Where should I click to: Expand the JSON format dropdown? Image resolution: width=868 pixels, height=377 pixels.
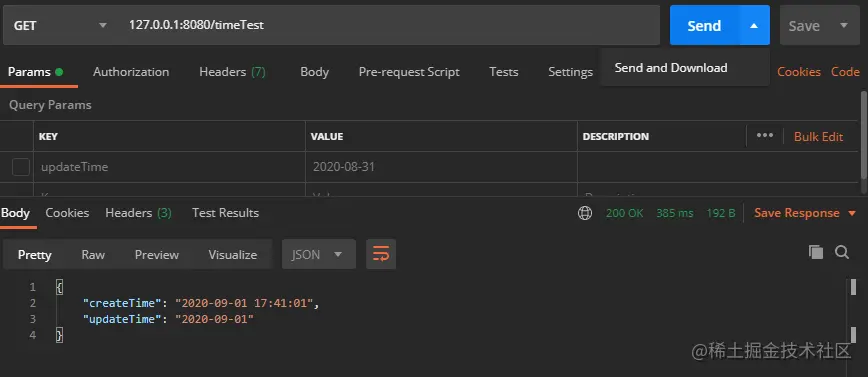pyautogui.click(x=319, y=255)
